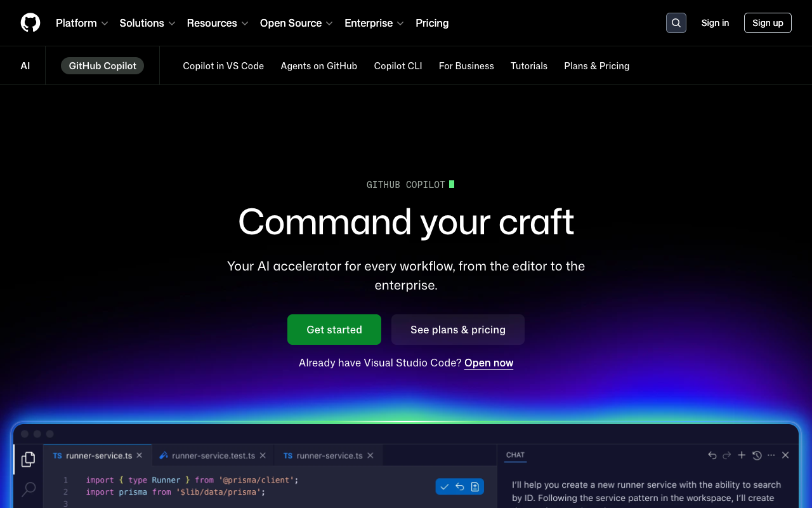812x508 pixels.
Task: Click the Sign up button
Action: [768, 23]
